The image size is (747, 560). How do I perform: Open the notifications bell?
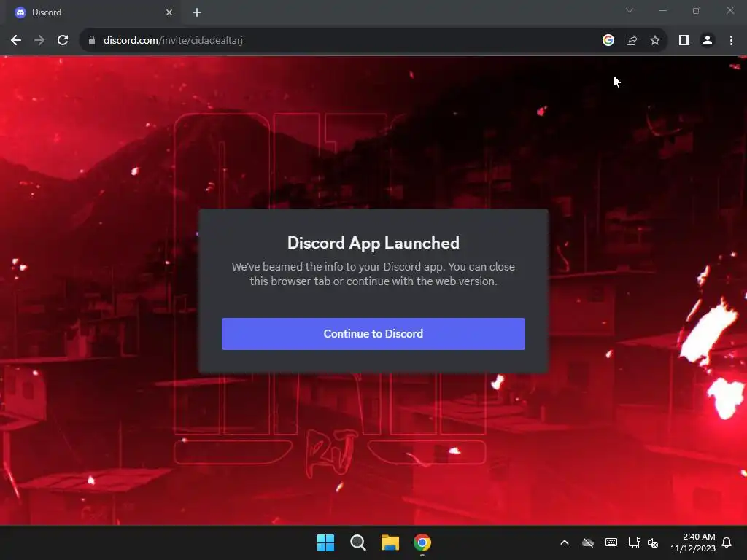pyautogui.click(x=727, y=542)
